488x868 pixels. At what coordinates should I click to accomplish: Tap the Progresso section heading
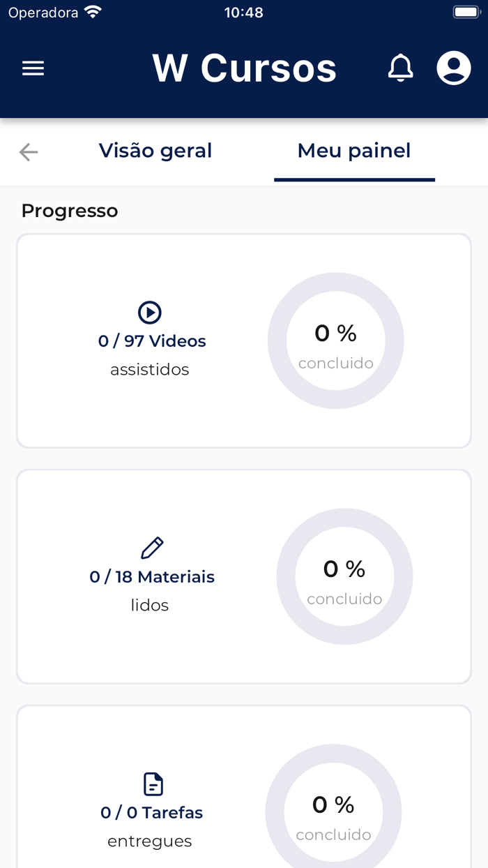click(70, 211)
